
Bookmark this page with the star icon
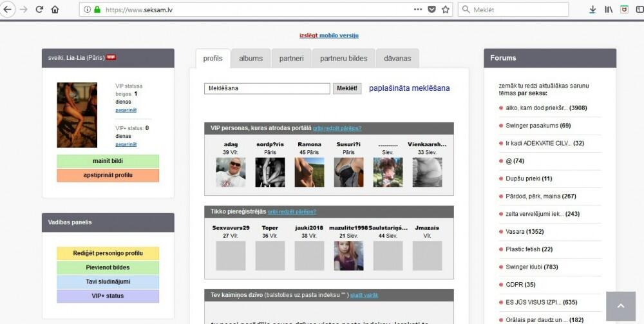(445, 10)
